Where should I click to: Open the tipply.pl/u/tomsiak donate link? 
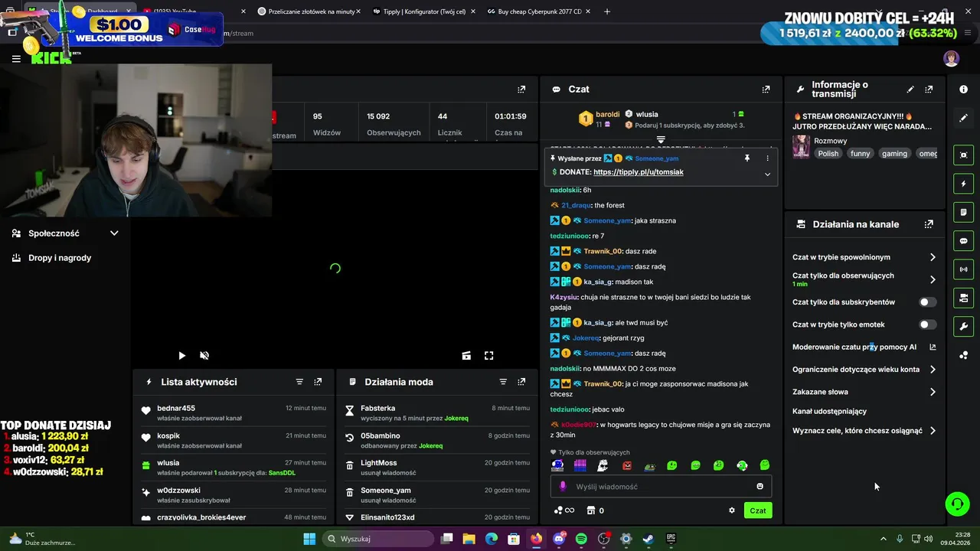639,172
